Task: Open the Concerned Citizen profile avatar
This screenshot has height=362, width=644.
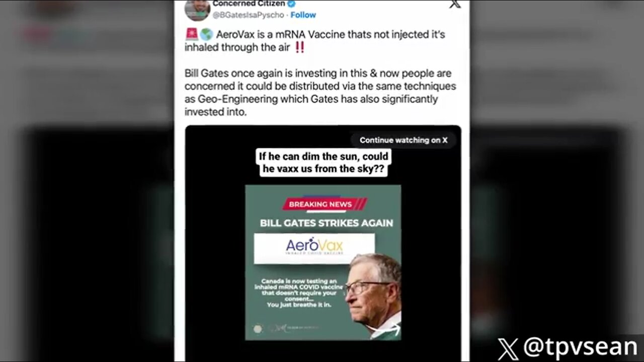Action: click(x=197, y=9)
